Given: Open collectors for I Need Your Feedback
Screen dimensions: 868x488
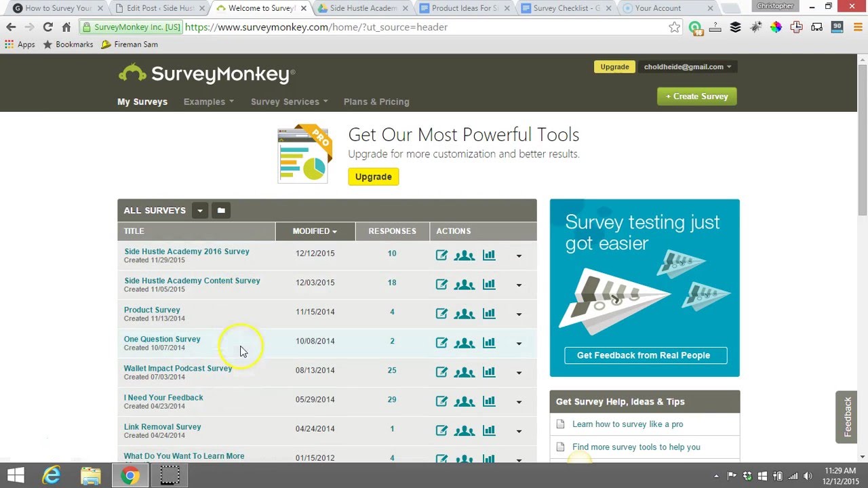Looking at the screenshot, I should point(465,401).
